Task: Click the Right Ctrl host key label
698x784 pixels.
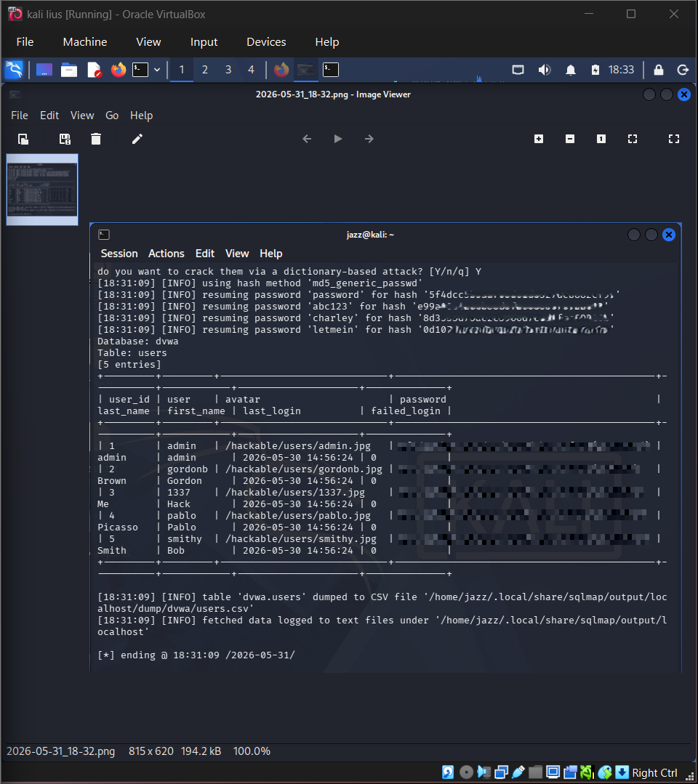Action: pyautogui.click(x=654, y=772)
